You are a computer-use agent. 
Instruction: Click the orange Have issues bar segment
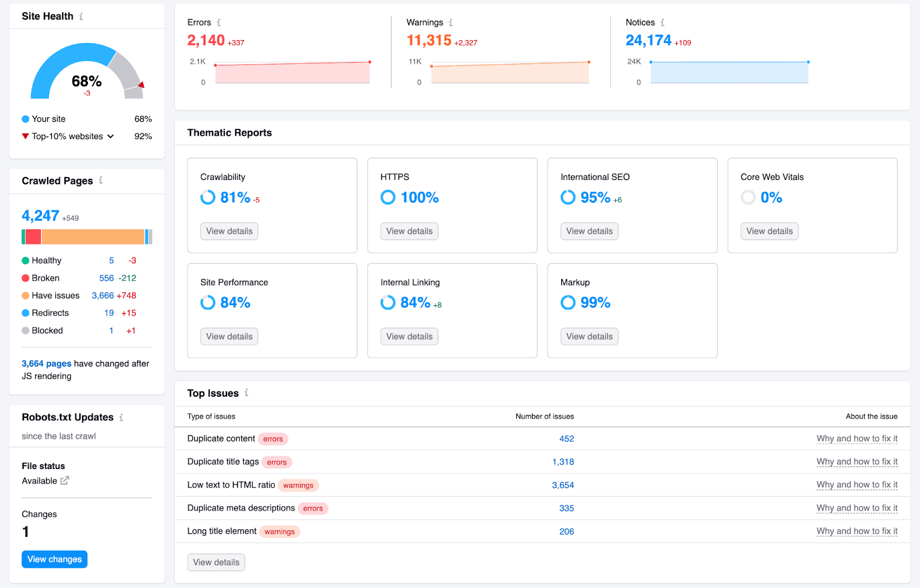(93, 237)
